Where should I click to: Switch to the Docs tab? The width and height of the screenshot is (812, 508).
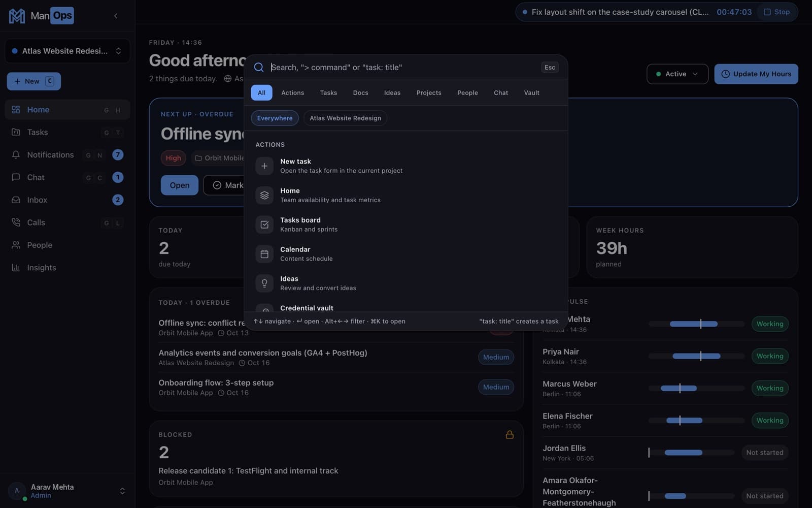click(360, 92)
